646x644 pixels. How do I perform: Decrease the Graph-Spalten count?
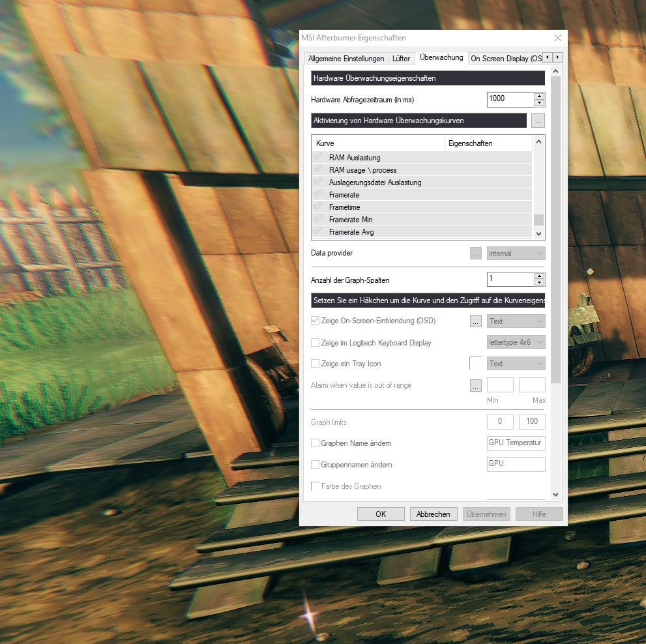pyautogui.click(x=539, y=283)
